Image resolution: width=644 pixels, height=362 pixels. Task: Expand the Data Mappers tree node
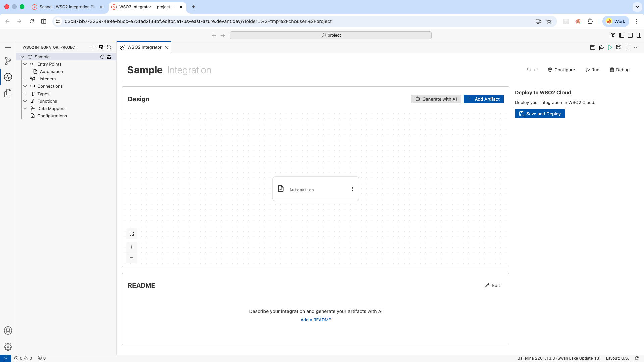[25, 108]
